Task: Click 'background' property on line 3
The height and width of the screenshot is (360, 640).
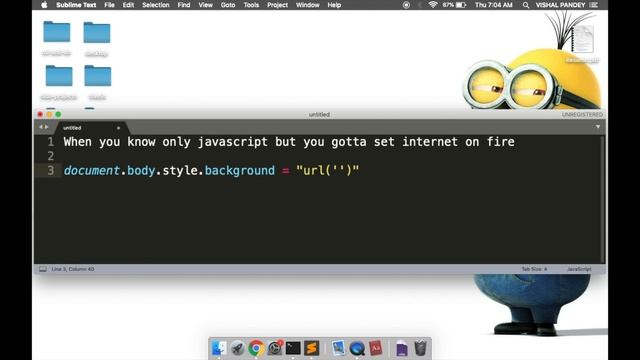Action: (x=240, y=171)
